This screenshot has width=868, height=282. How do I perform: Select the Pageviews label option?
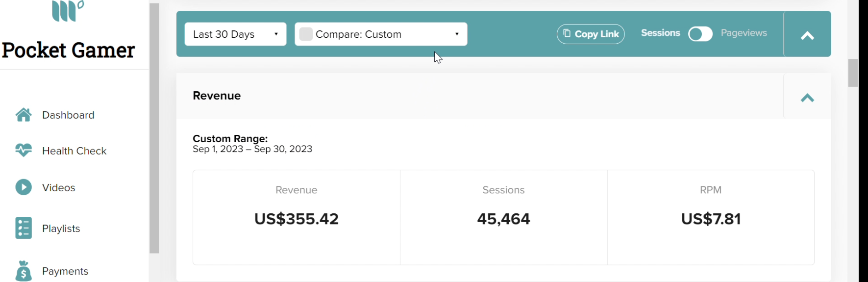point(744,33)
